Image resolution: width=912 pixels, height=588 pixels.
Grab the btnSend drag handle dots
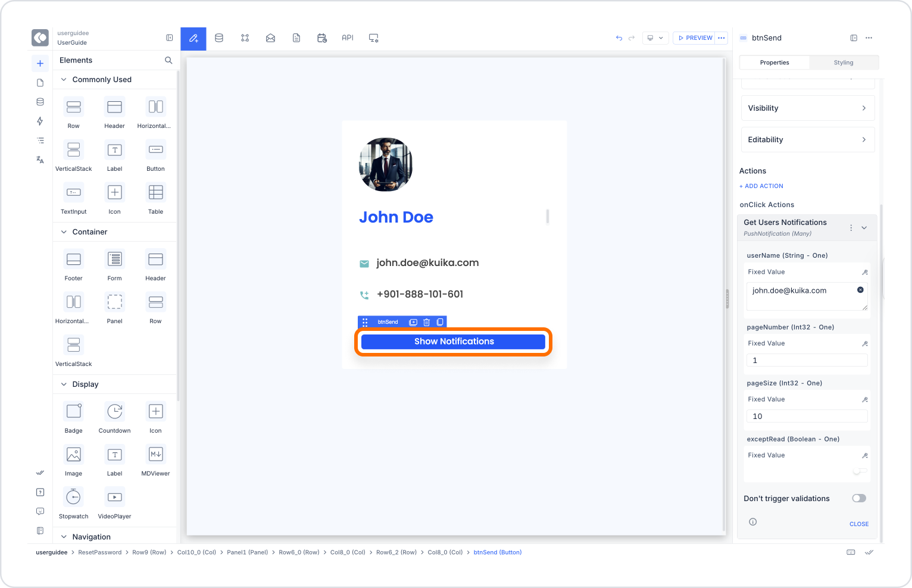365,322
